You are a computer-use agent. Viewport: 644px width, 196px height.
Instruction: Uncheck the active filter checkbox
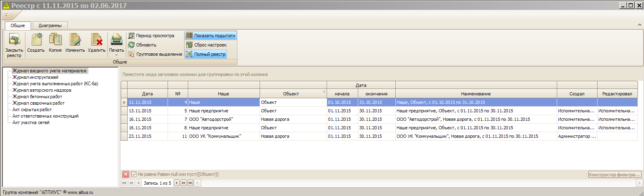tap(134, 175)
